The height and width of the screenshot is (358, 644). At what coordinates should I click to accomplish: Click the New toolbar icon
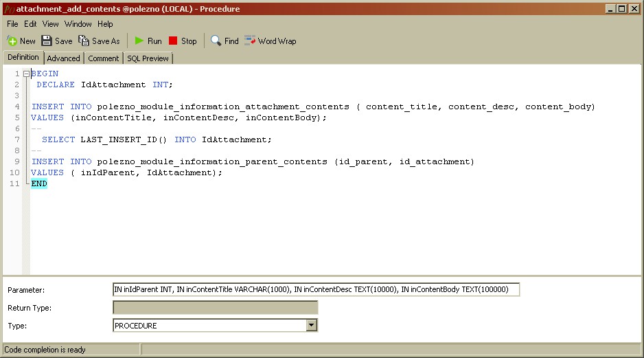click(12, 41)
